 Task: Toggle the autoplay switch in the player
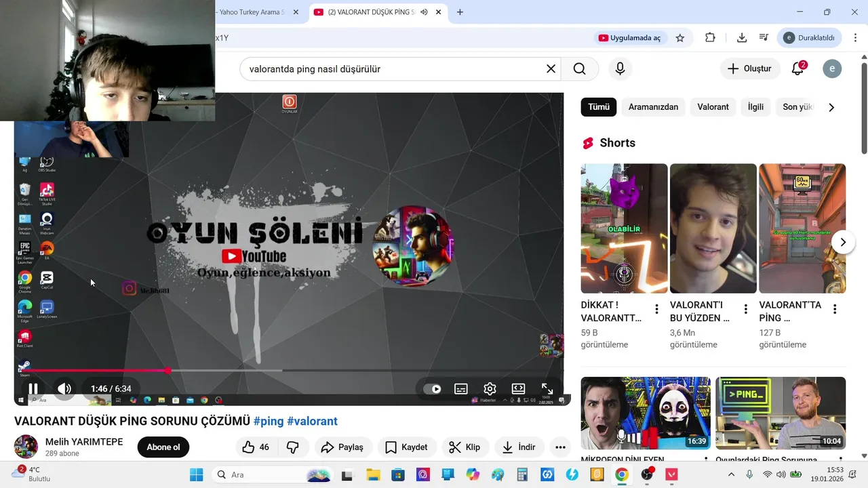[432, 389]
